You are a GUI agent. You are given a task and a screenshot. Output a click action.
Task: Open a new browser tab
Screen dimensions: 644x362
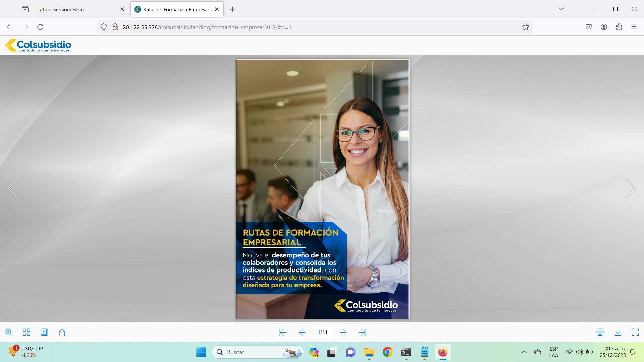click(x=232, y=9)
